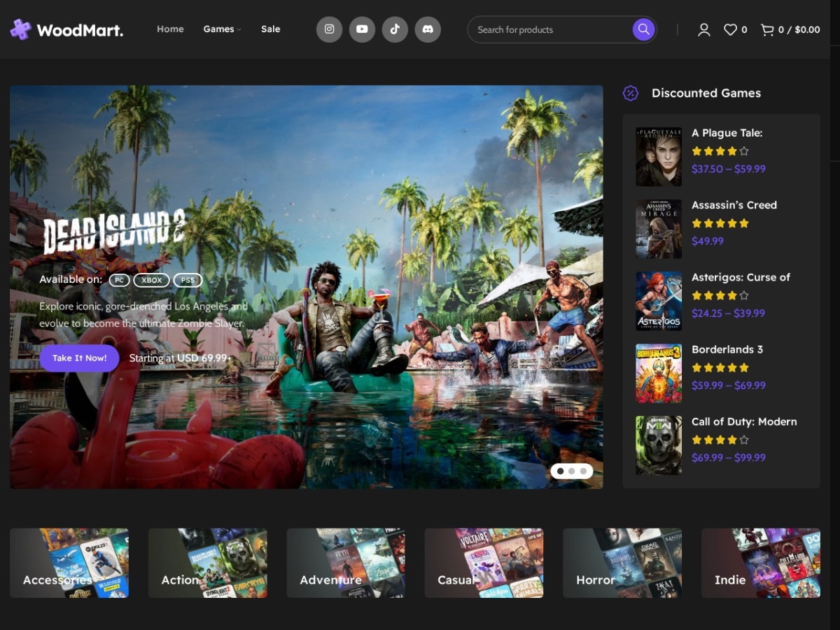Open the YouTube social icon
The width and height of the screenshot is (840, 630).
point(362,29)
